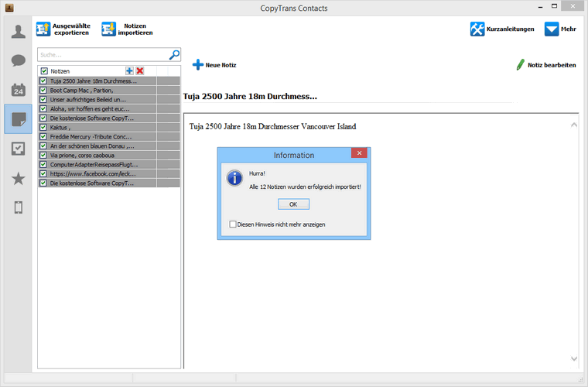The height and width of the screenshot is (387, 588).
Task: Select the 'Freddie Mercury -Tribute Conc...' note
Action: click(x=92, y=136)
